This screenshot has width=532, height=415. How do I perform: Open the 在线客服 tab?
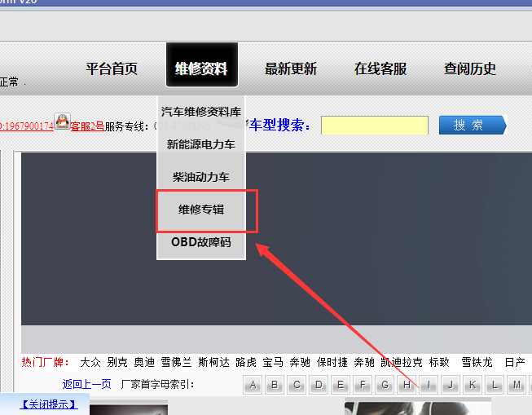point(380,69)
